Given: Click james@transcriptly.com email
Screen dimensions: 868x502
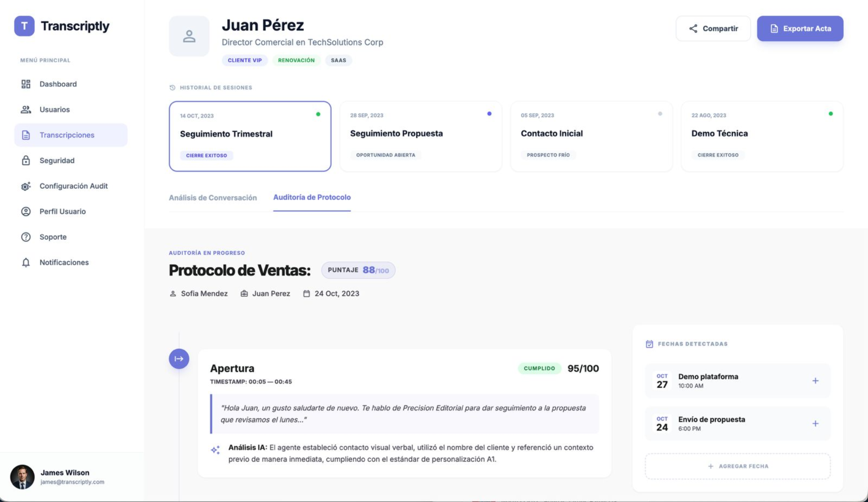Looking at the screenshot, I should (x=72, y=482).
